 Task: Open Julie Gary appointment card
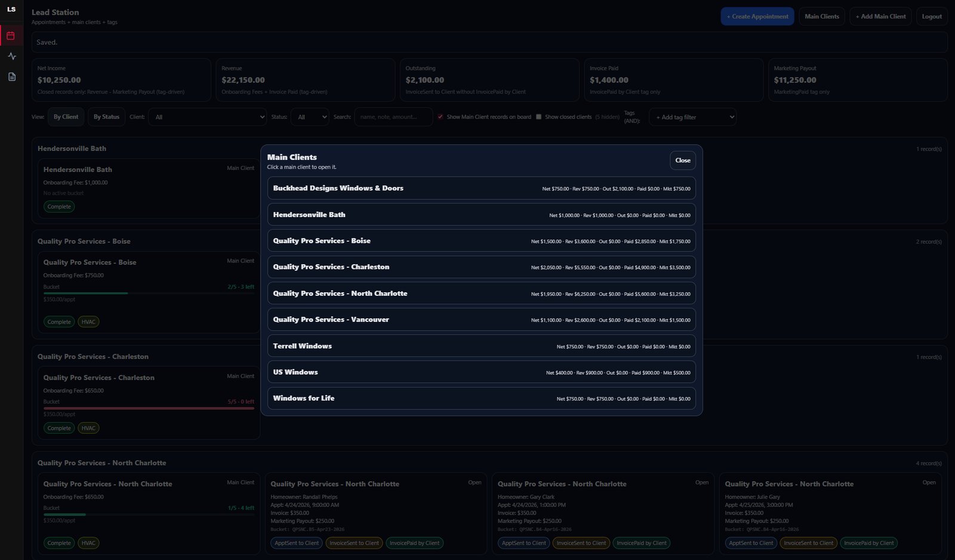[x=830, y=513]
